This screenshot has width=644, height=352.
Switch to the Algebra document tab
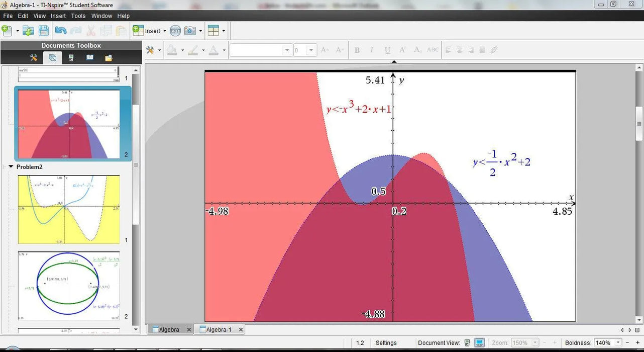[169, 330]
